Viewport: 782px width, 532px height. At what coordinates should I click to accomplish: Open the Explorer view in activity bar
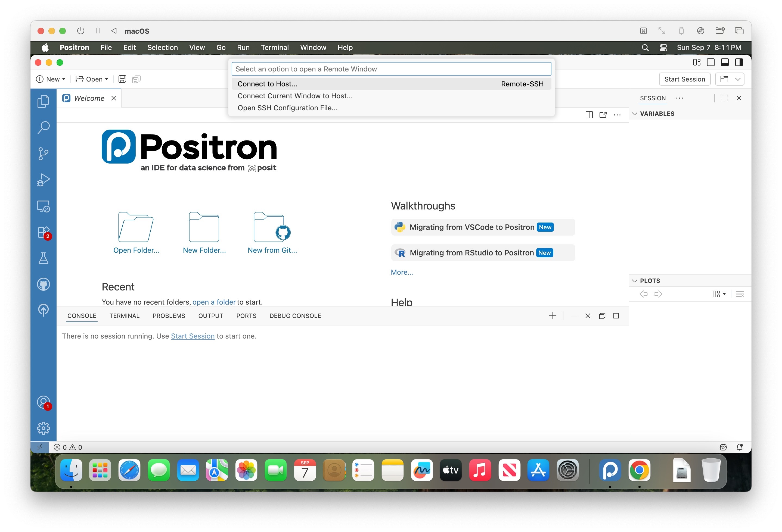pyautogui.click(x=43, y=102)
